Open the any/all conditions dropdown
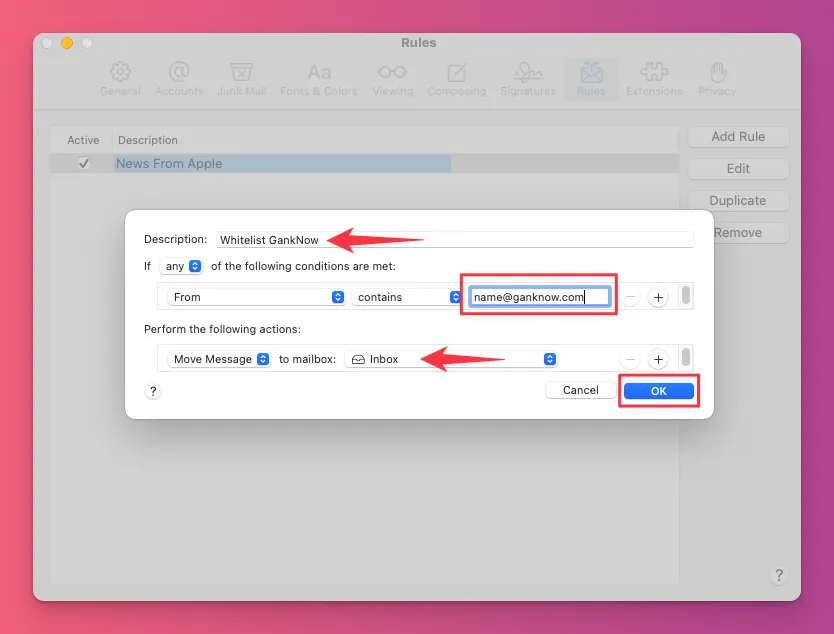The width and height of the screenshot is (834, 634). (181, 266)
